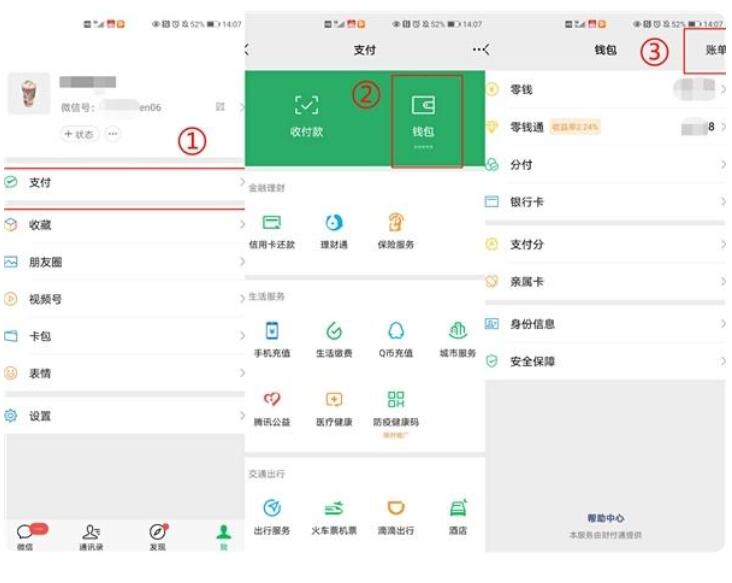Image resolution: width=732 pixels, height=583 pixels.
Task: Open 分付 row in wallet
Action: coord(605,164)
